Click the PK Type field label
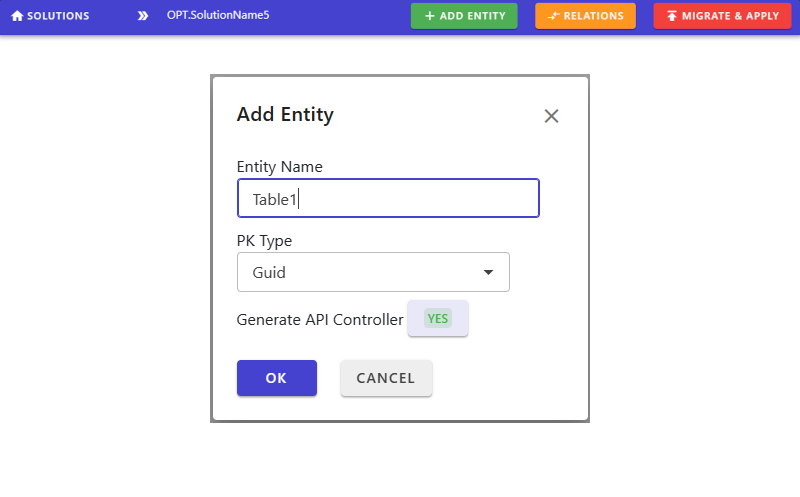 [264, 240]
